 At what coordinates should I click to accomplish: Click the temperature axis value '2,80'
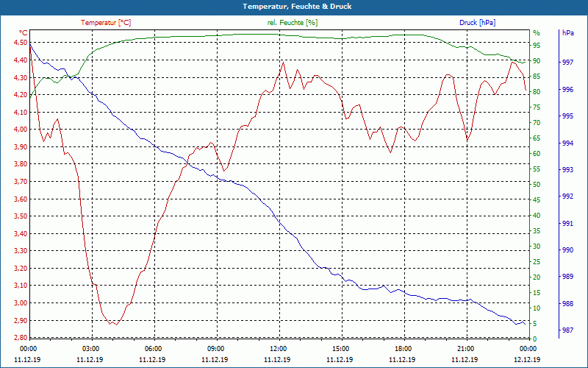tap(21, 337)
